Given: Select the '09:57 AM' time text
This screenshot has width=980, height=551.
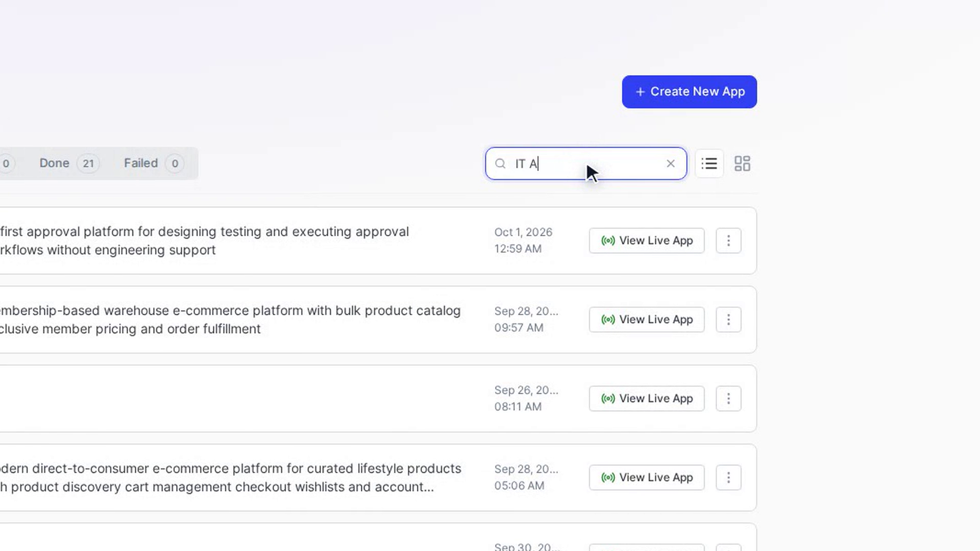Looking at the screenshot, I should 519,328.
